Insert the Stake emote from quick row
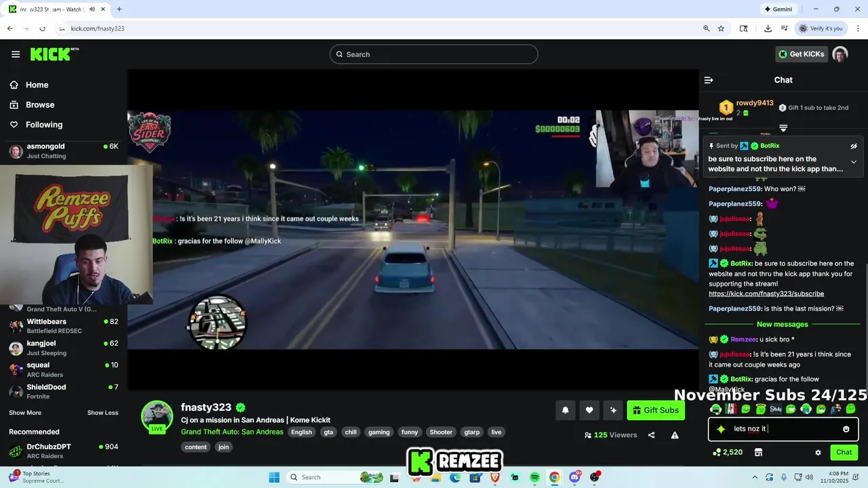The height and width of the screenshot is (488, 868). click(776, 409)
